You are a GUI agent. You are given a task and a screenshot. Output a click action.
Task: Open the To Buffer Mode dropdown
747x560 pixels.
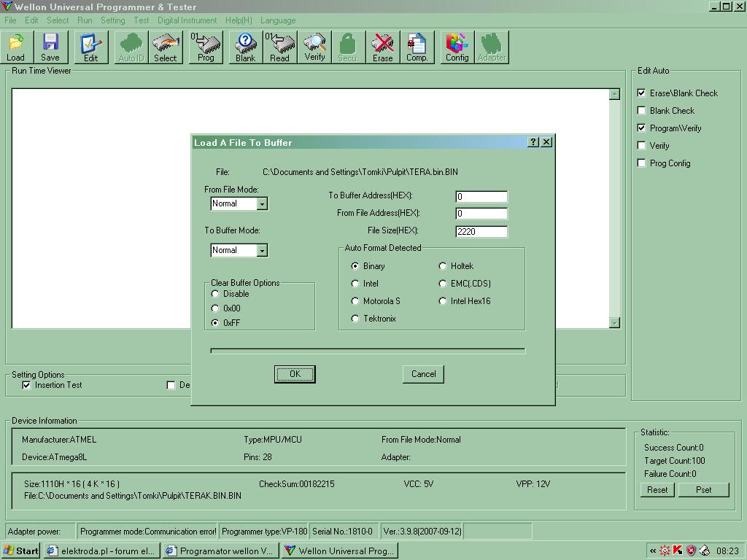coord(262,251)
